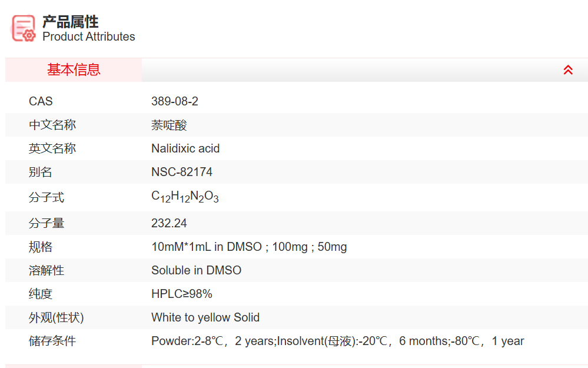Click the CAS number 389-08-2
588x368 pixels.
pyautogui.click(x=175, y=101)
